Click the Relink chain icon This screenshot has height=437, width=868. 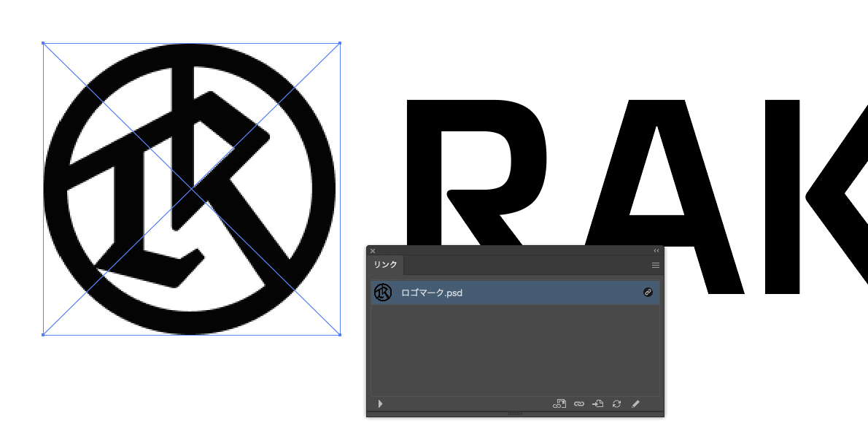point(579,403)
